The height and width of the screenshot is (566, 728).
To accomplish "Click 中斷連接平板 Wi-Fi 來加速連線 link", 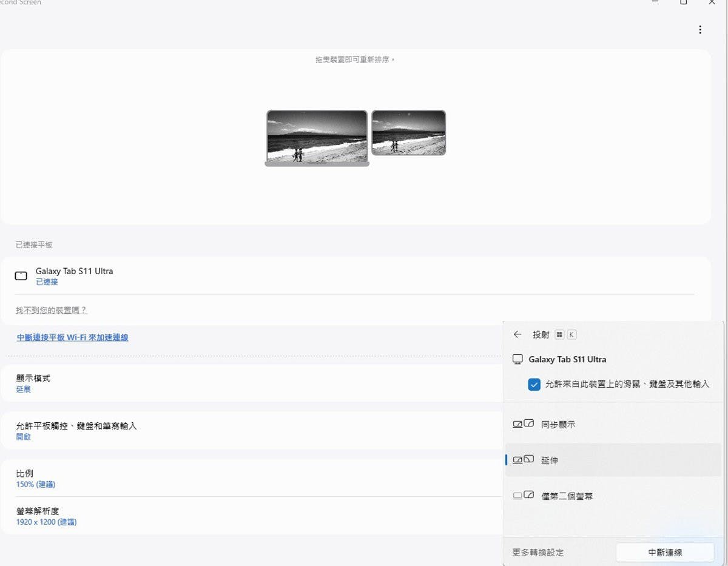I will click(x=72, y=337).
